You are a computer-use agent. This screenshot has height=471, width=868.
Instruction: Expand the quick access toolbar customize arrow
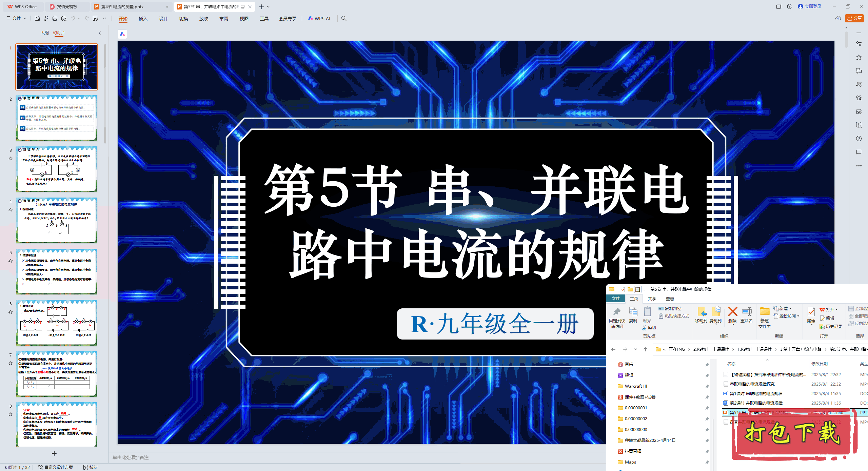(x=104, y=18)
